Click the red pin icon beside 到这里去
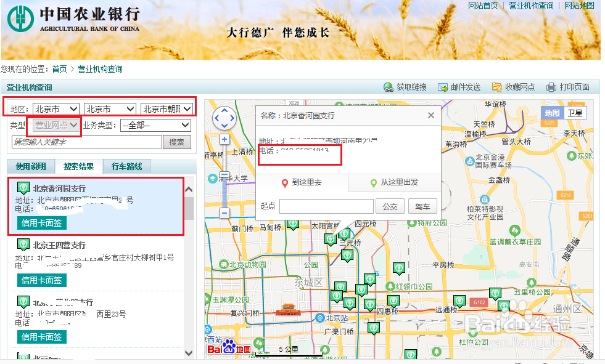This screenshot has width=605, height=364. [x=285, y=184]
